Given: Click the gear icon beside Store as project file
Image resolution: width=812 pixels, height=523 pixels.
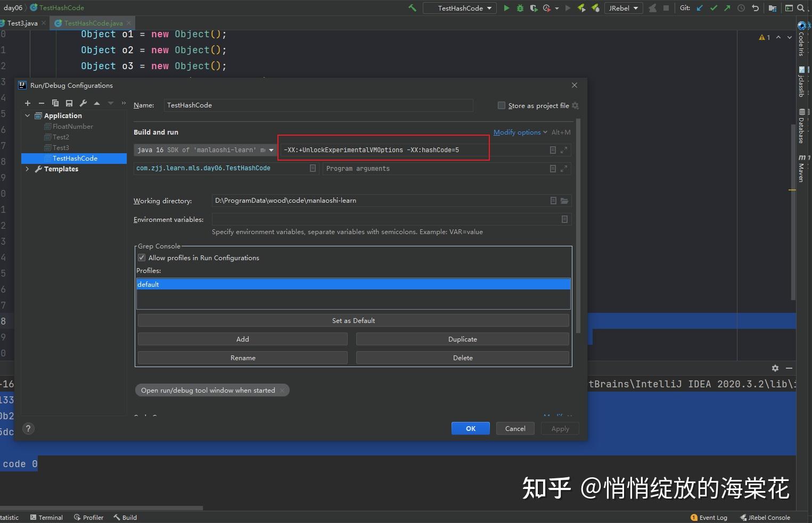Looking at the screenshot, I should tap(575, 105).
